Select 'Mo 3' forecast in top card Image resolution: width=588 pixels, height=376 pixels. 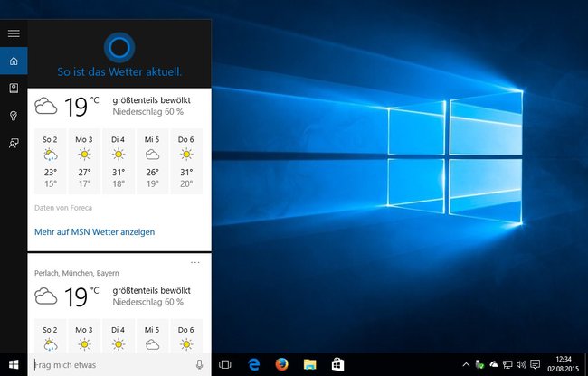pos(84,162)
